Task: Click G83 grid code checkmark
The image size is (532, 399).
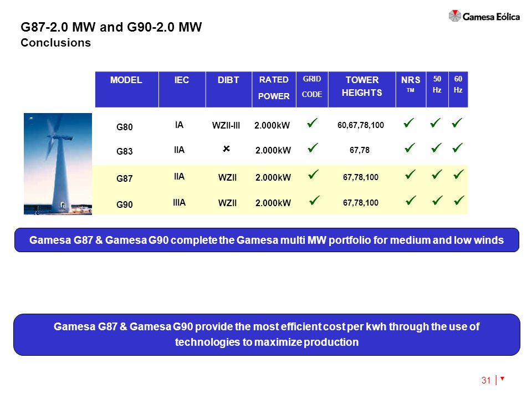Action: coord(313,148)
